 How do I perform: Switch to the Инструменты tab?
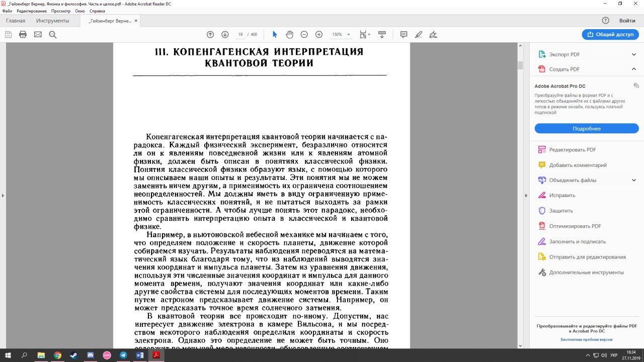pos(52,21)
